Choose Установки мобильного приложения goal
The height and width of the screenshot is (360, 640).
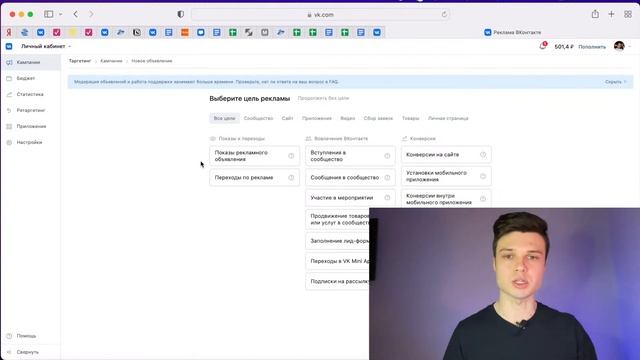[446, 176]
